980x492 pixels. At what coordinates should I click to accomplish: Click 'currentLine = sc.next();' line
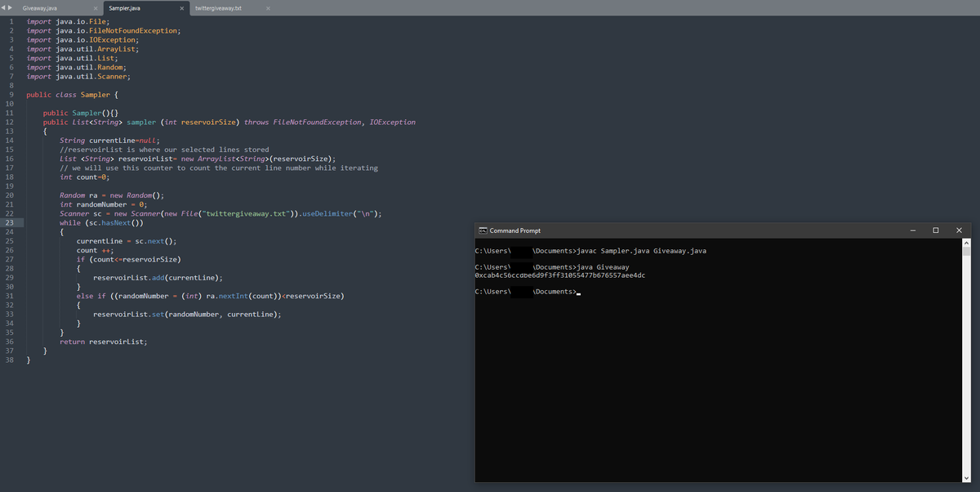[x=127, y=241]
